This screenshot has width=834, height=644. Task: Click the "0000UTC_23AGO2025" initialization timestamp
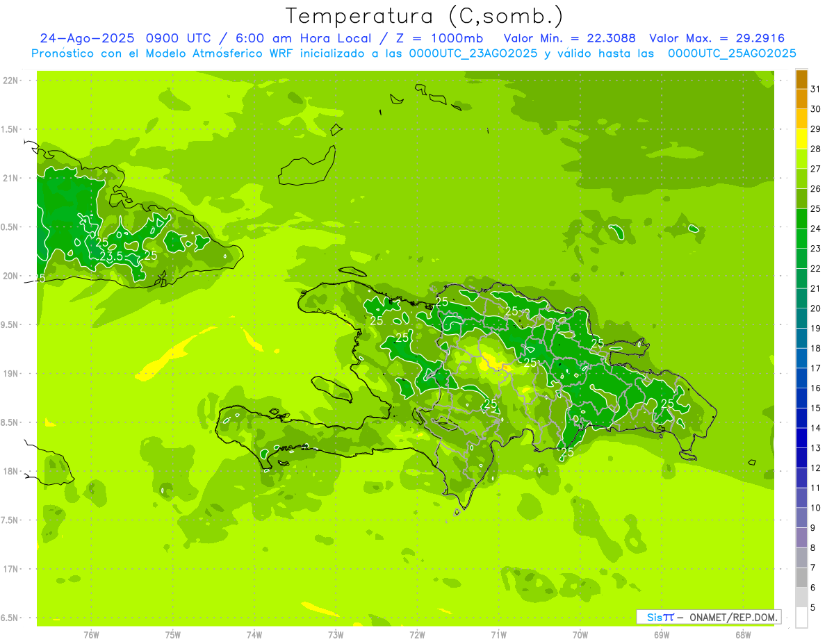pos(473,53)
